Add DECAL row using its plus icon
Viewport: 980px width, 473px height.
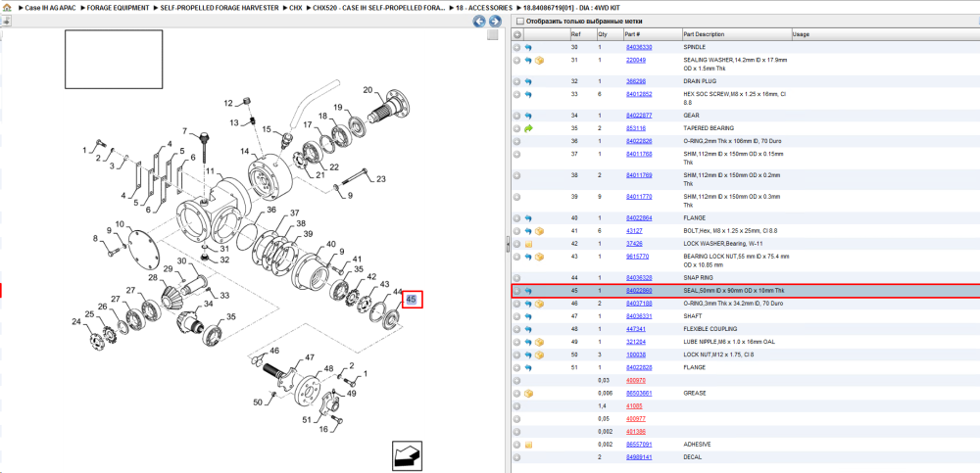click(x=516, y=457)
